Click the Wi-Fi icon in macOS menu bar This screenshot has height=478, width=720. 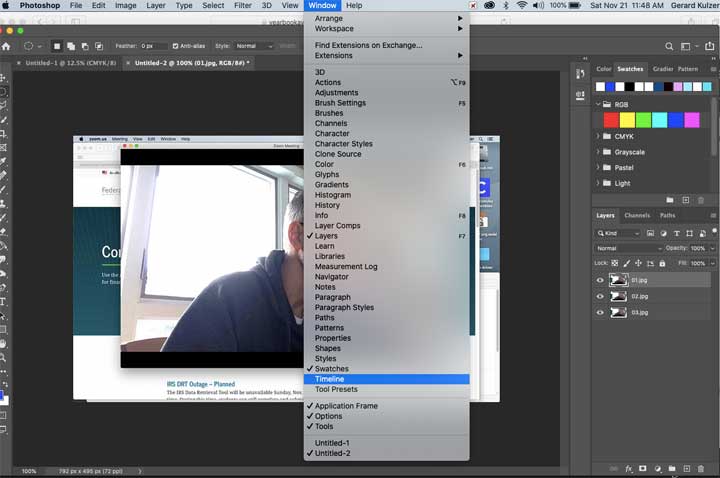(x=521, y=6)
